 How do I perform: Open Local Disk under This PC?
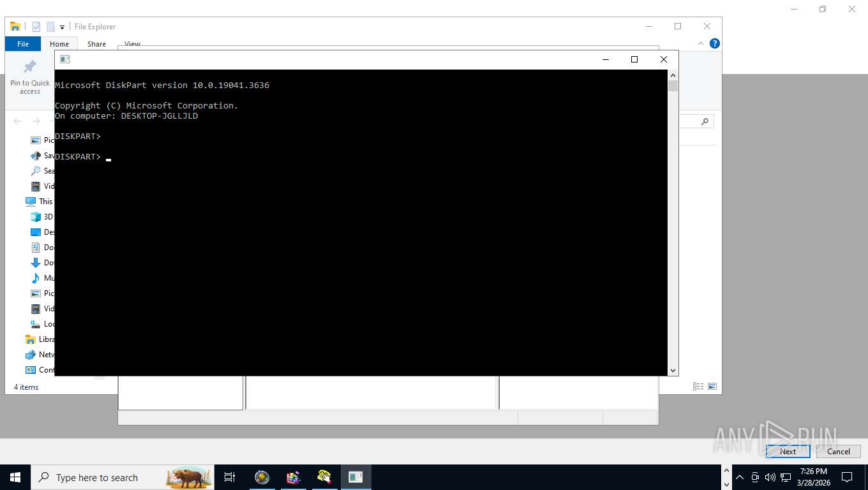pos(42,324)
